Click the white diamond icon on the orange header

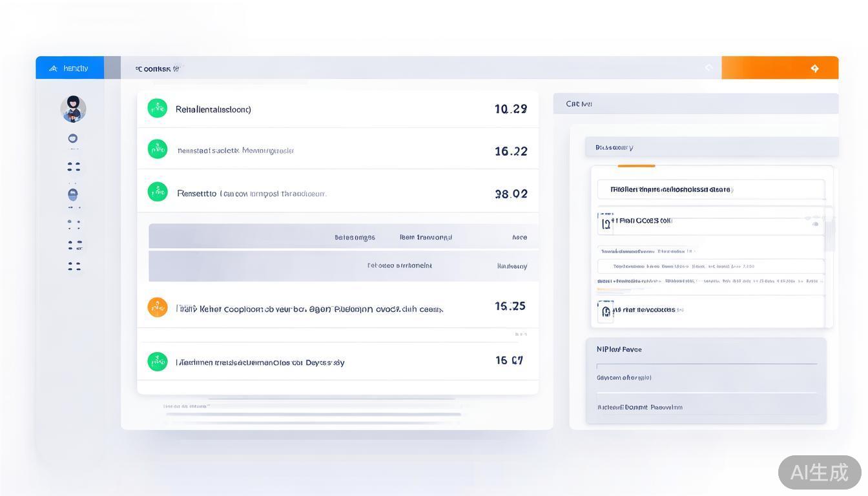814,68
